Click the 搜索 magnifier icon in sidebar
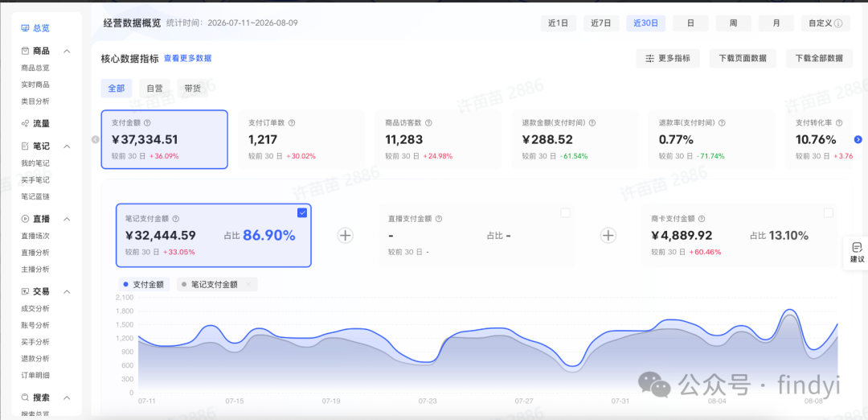 point(25,397)
